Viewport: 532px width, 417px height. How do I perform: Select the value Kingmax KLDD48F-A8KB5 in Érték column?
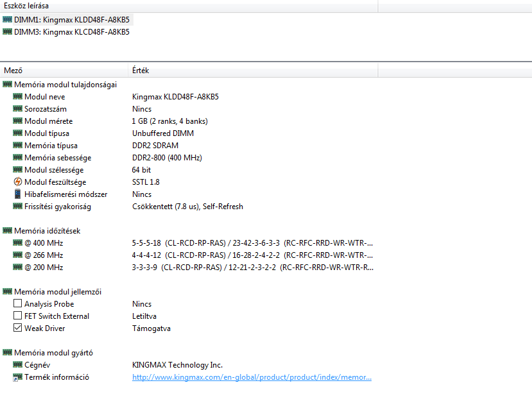click(175, 97)
